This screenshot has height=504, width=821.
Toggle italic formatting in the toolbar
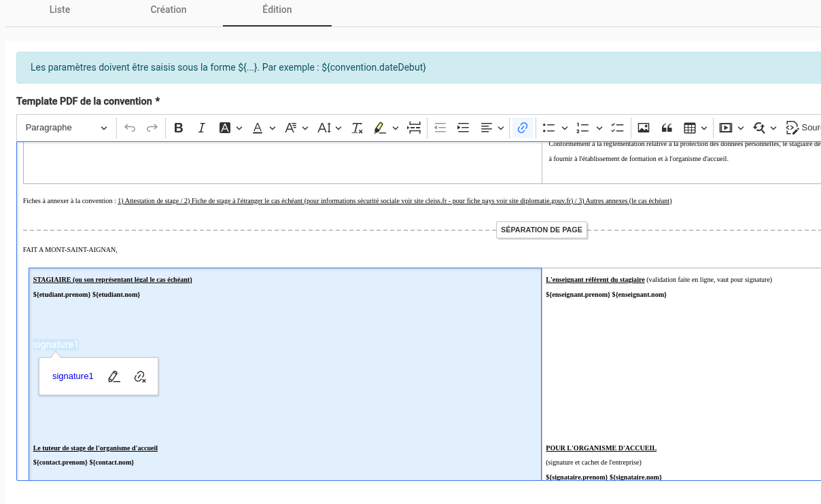coord(201,128)
